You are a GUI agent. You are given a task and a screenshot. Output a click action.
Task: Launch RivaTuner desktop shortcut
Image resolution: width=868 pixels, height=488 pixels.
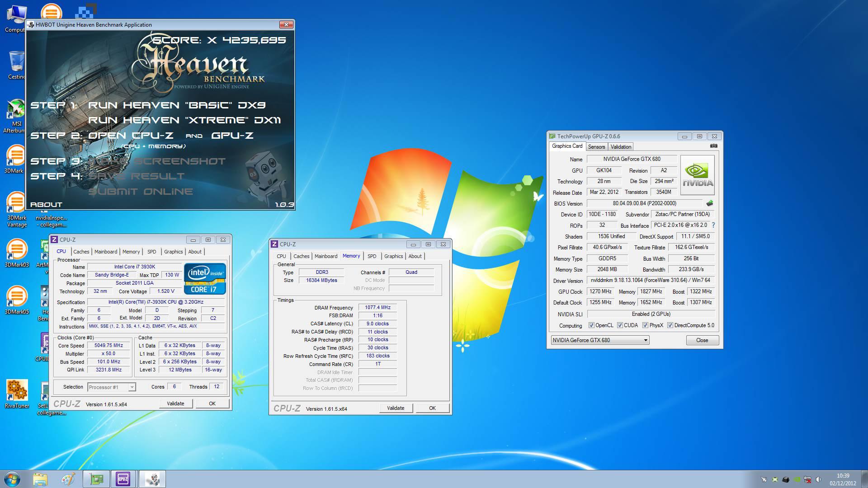click(x=17, y=394)
